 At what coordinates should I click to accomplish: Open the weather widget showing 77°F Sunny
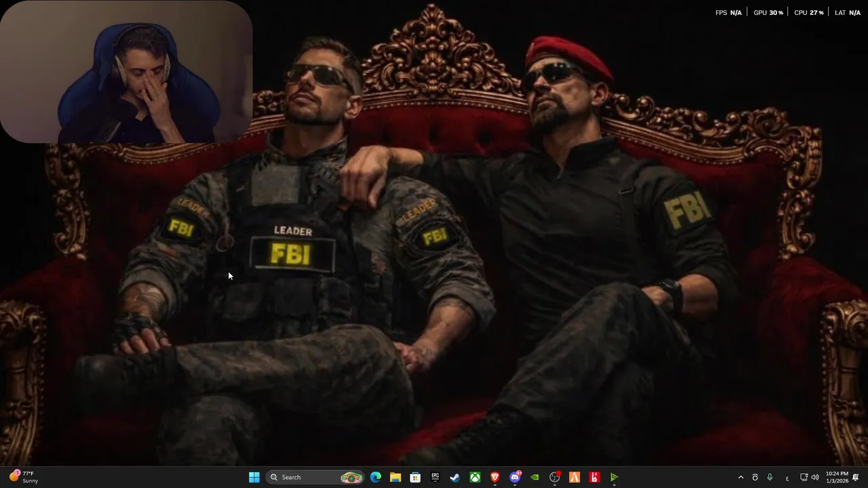(x=24, y=477)
